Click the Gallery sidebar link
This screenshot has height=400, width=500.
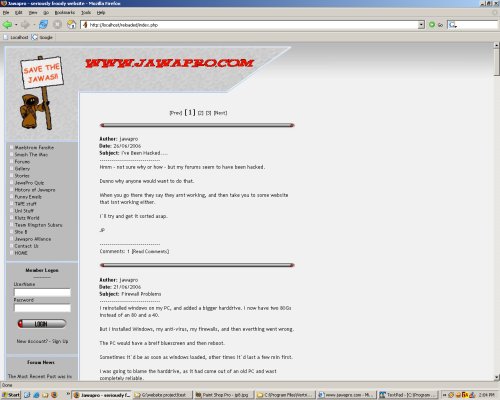tap(22, 169)
